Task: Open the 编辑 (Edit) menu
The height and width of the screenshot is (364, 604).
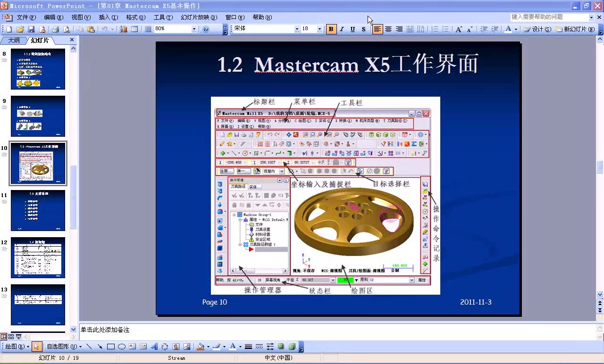Action: coord(53,17)
